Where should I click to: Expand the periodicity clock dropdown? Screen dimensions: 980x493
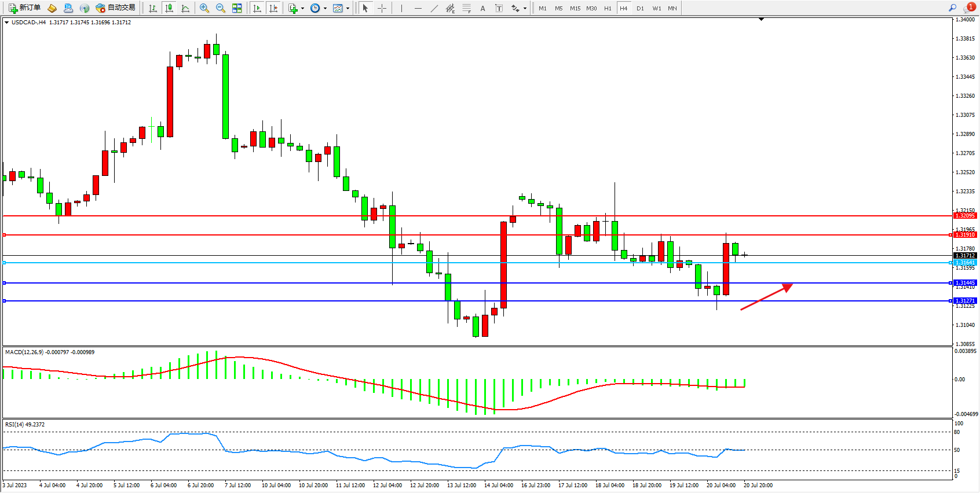(x=325, y=8)
